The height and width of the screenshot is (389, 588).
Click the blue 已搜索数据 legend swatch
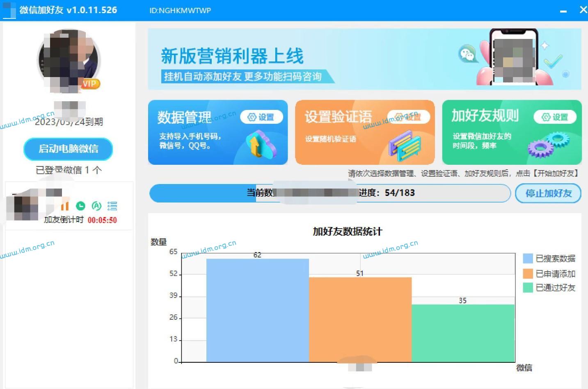pyautogui.click(x=528, y=258)
